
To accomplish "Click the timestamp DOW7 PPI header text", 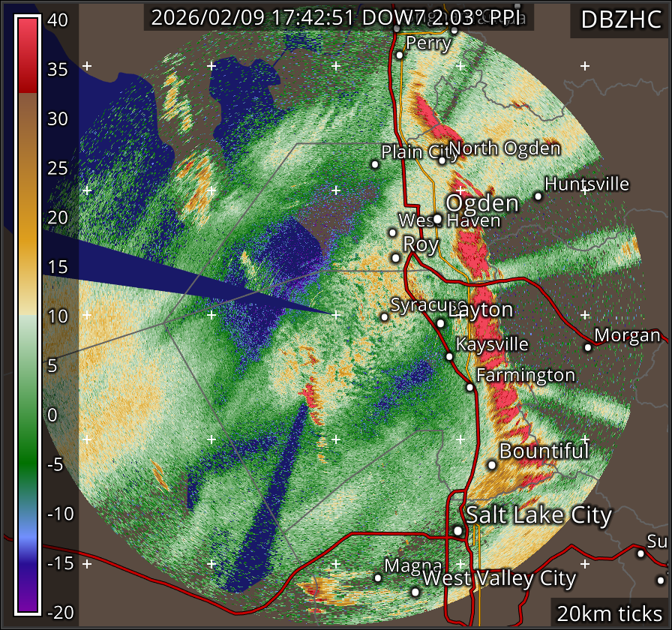I will [x=338, y=18].
